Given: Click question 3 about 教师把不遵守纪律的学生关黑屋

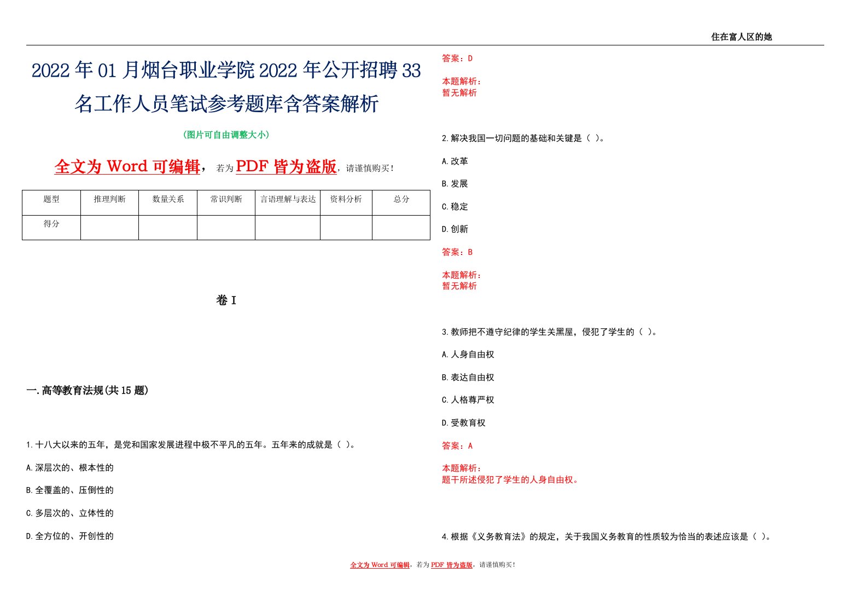Looking at the screenshot, I should point(550,332).
